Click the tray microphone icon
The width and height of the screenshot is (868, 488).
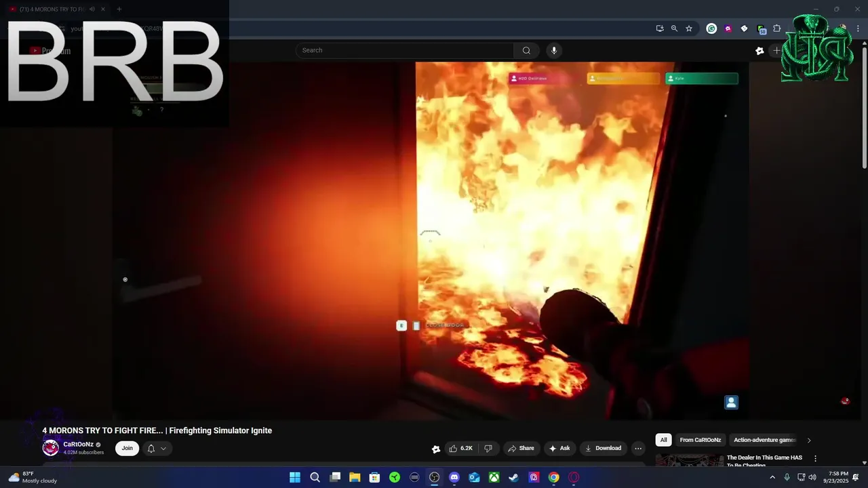787,477
